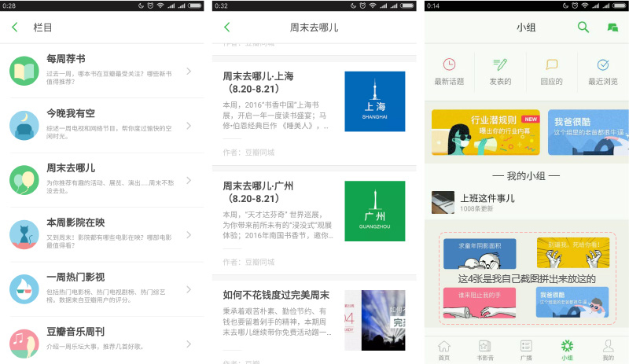
Task: Tap the green 广州 Guangzhou thumbnail
Action: tap(374, 211)
